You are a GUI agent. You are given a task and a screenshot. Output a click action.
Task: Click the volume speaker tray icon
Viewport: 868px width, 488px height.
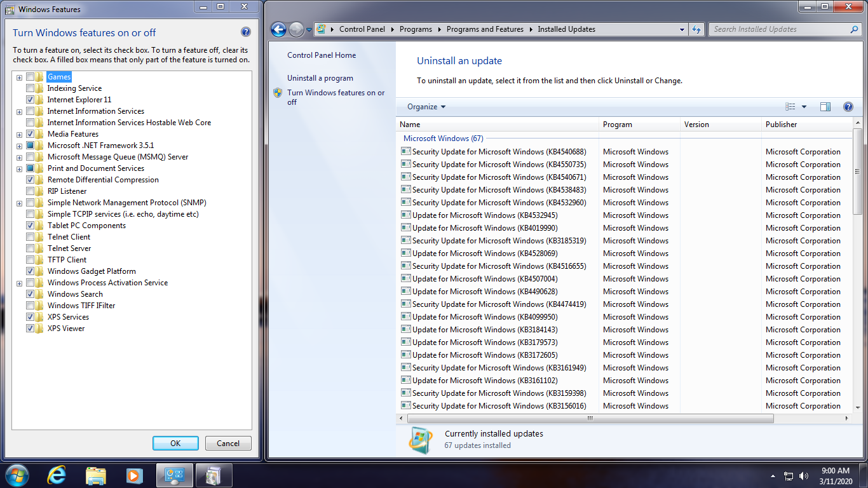point(804,476)
